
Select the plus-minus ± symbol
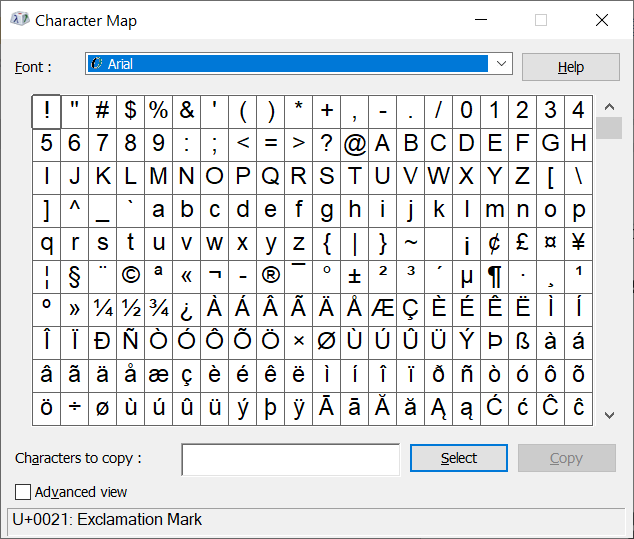(355, 277)
